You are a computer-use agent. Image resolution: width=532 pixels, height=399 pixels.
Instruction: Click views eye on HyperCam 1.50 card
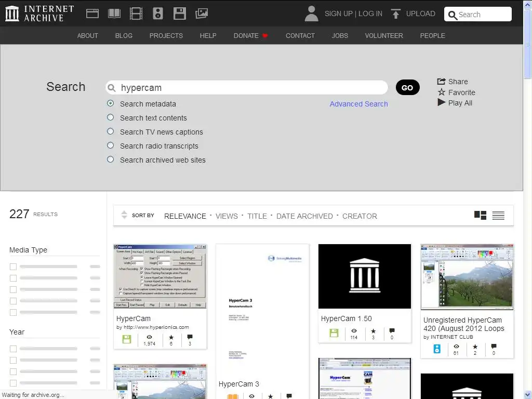click(354, 331)
